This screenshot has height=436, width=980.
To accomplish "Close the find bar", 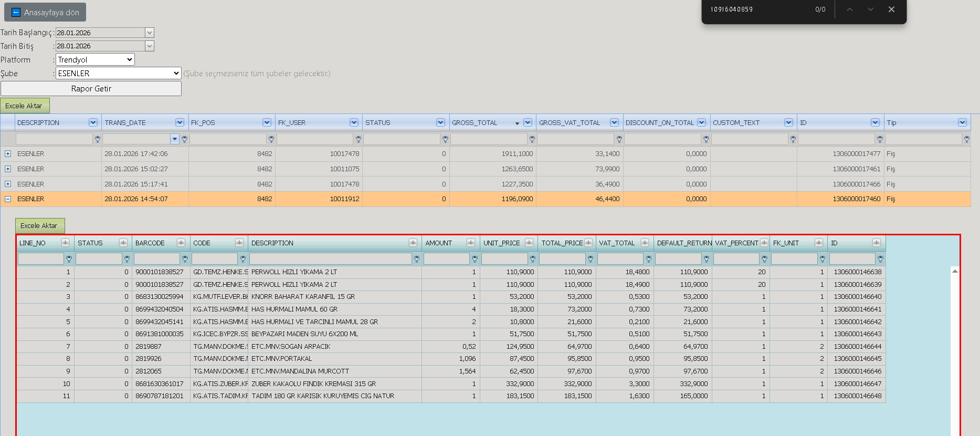I will point(891,9).
